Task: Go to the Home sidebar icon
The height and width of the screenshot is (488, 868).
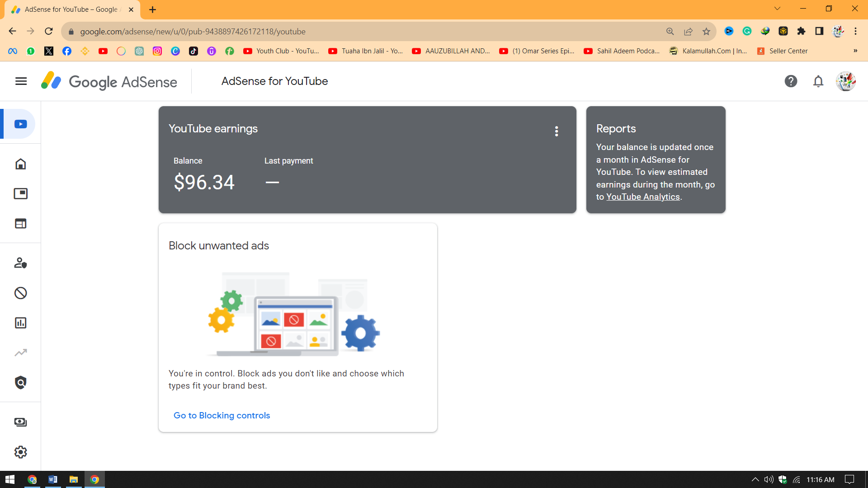Action: 20,164
